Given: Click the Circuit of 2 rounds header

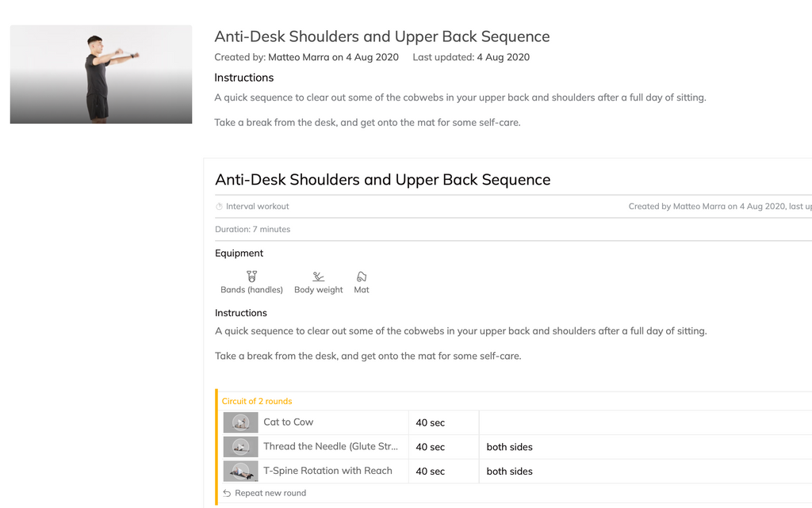Looking at the screenshot, I should tap(257, 401).
